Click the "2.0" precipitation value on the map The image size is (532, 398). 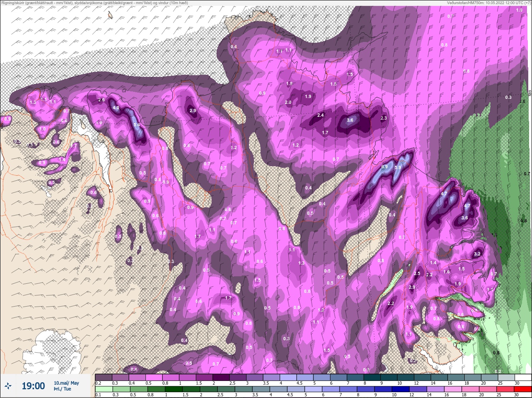click(x=288, y=102)
